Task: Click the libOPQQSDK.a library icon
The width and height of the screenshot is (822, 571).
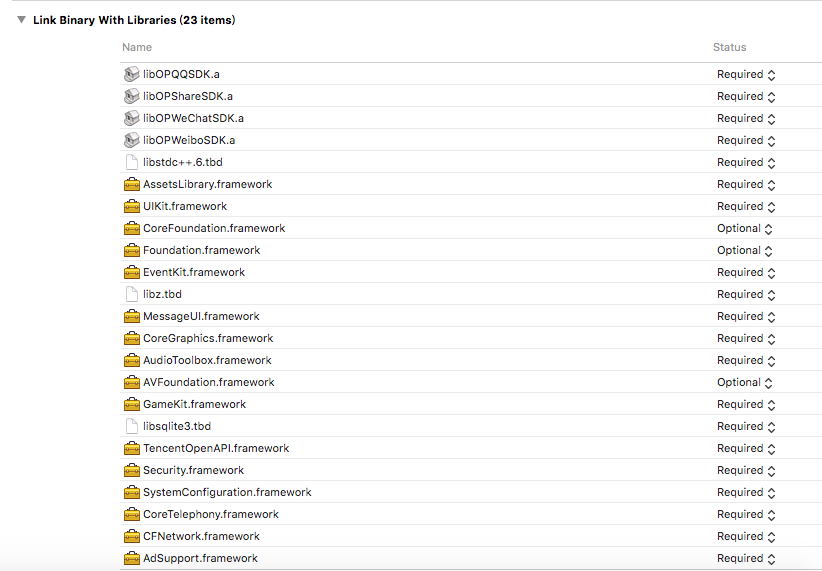Action: pyautogui.click(x=131, y=74)
